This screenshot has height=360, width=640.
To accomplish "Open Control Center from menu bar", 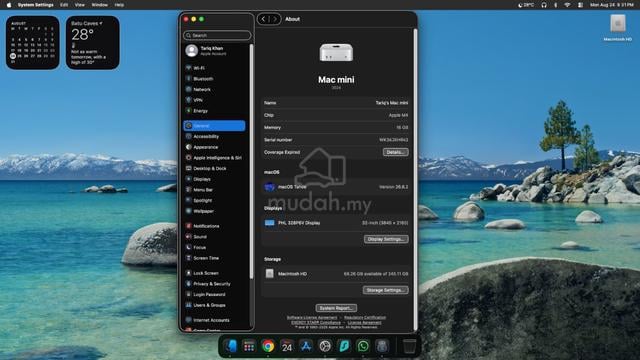I will 580,5.
